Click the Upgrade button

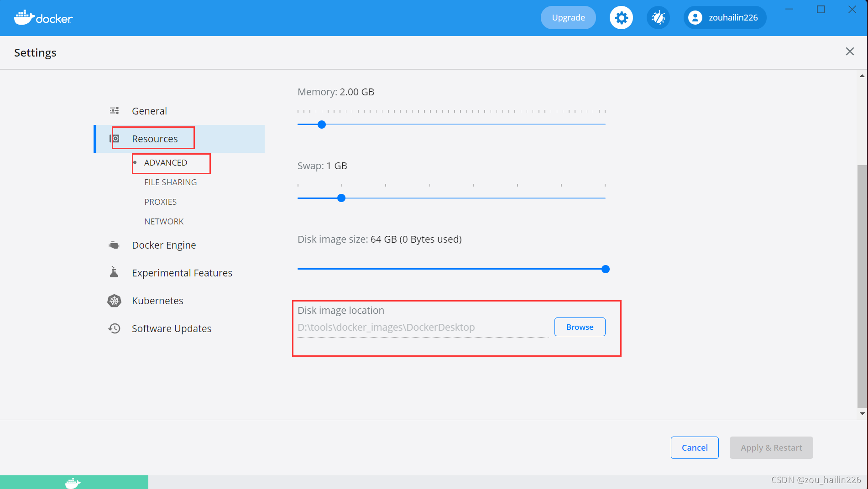click(x=568, y=18)
